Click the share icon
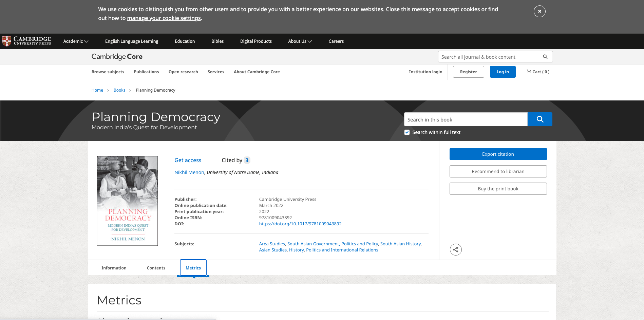The width and height of the screenshot is (644, 320). click(x=455, y=250)
